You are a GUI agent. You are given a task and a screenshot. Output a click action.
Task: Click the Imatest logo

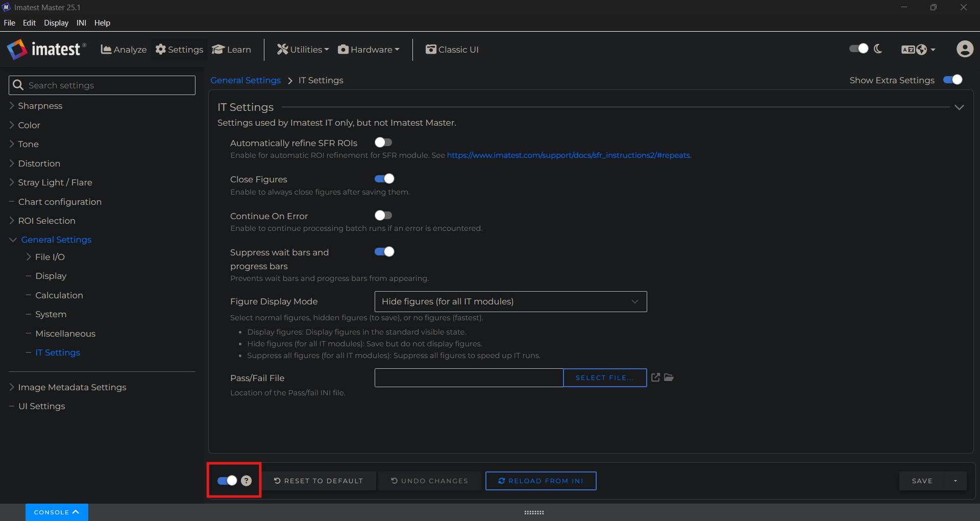(x=46, y=49)
